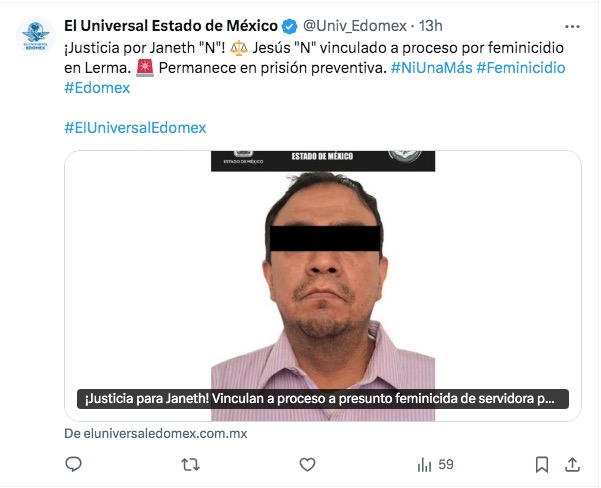Viewport: 601px width, 488px height.
Task: View tweet analytics showing 59 views
Action: (x=435, y=465)
